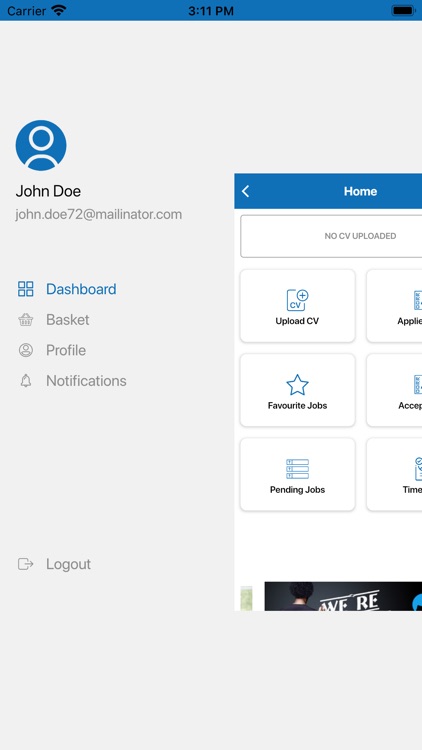The height and width of the screenshot is (750, 422).
Task: Open the Basket menu item
Action: tap(67, 320)
